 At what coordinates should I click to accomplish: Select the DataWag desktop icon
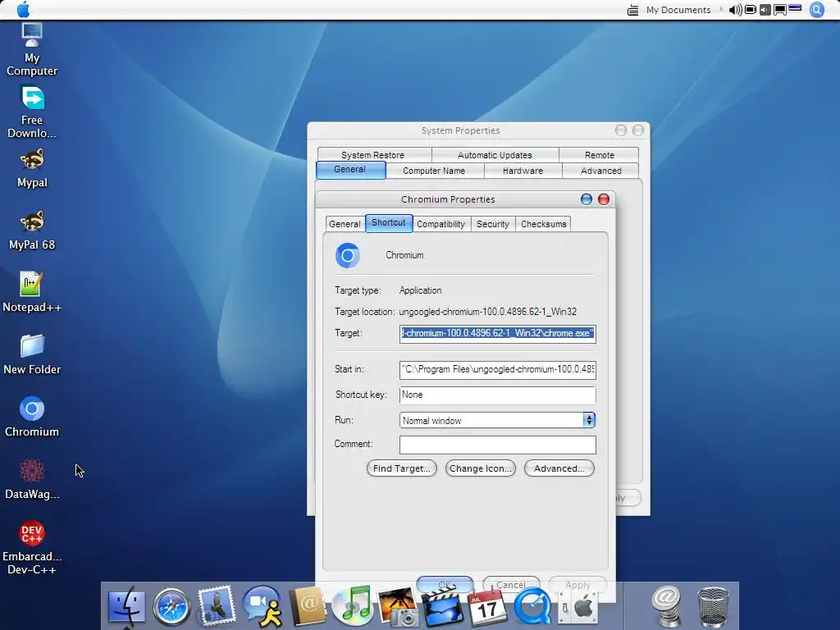point(32,479)
